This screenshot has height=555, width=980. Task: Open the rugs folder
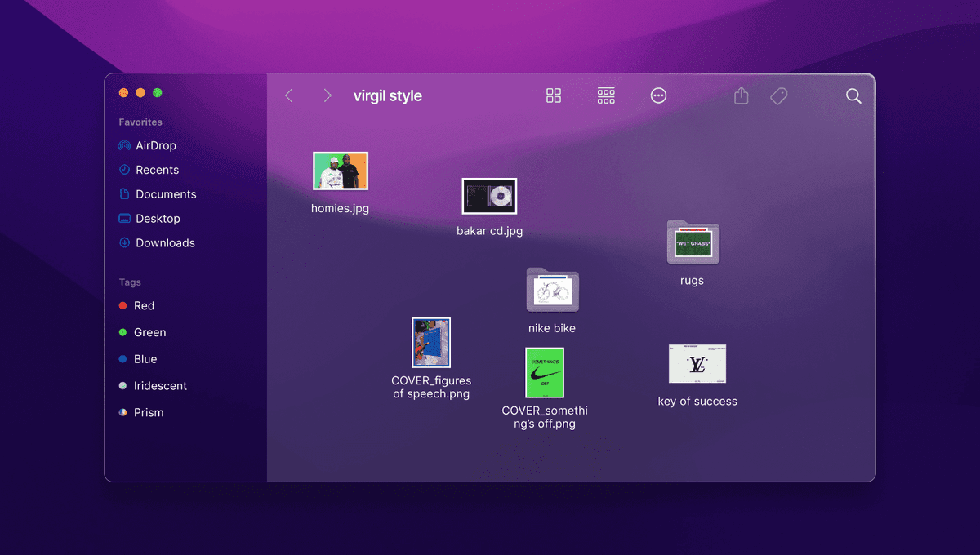pyautogui.click(x=692, y=243)
